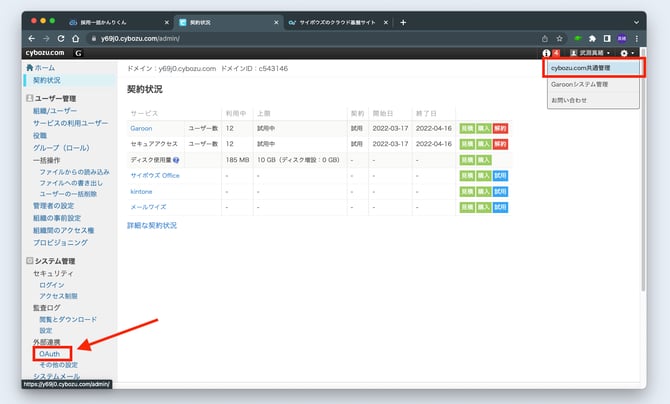Click the blue 試用 button for kintone
This screenshot has height=404, width=670.
(x=500, y=191)
